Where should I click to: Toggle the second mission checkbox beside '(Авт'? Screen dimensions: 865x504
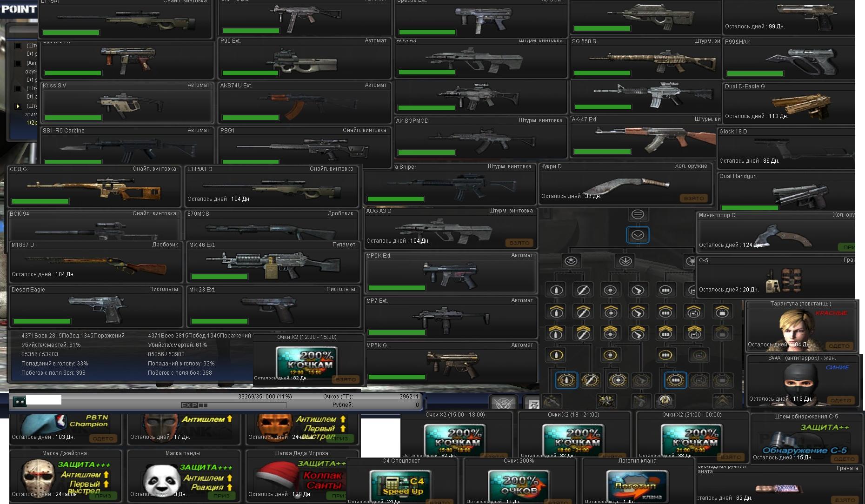tap(18, 63)
